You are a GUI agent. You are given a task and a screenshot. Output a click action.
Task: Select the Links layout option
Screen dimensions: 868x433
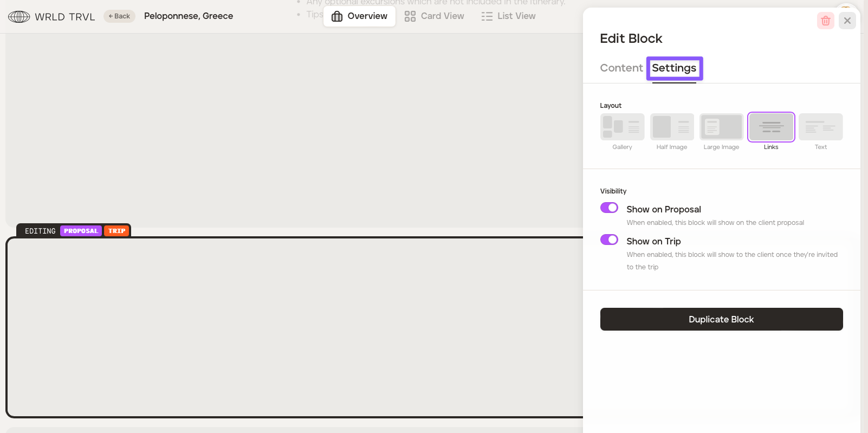tap(770, 127)
